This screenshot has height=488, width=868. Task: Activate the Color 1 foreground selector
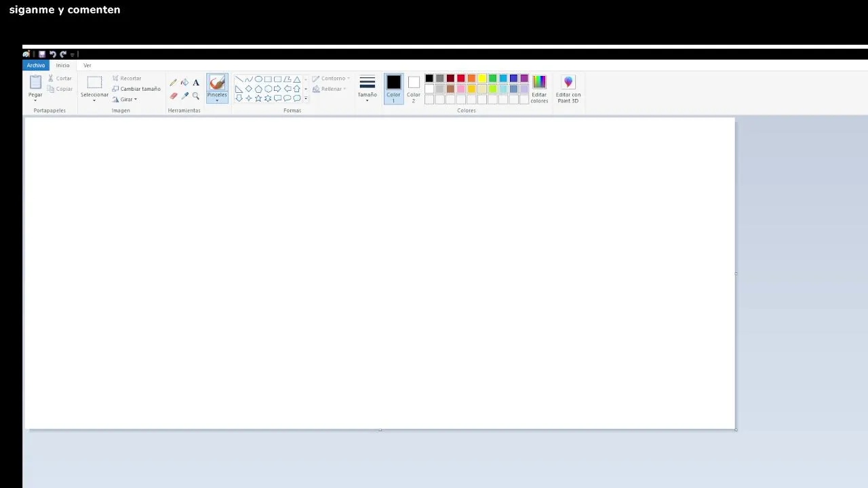tap(393, 89)
